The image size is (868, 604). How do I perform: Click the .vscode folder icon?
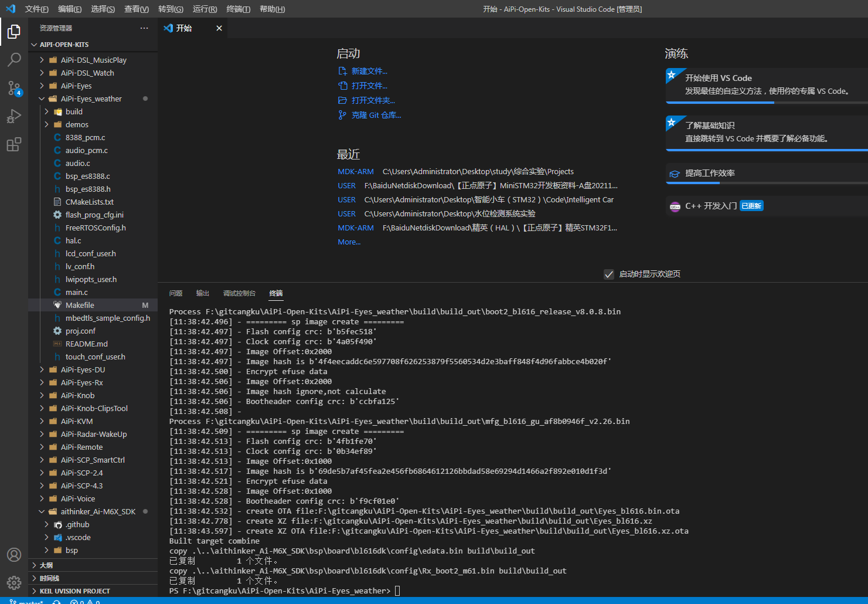(x=57, y=538)
